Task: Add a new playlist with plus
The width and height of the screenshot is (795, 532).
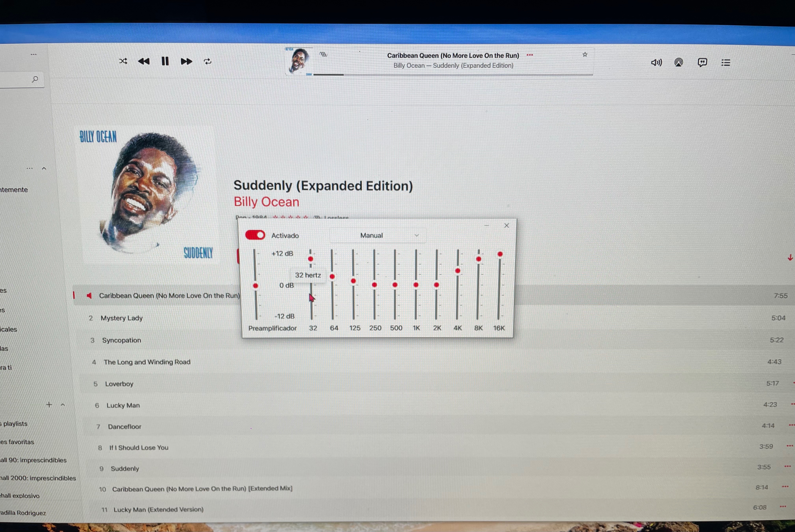Action: point(49,404)
